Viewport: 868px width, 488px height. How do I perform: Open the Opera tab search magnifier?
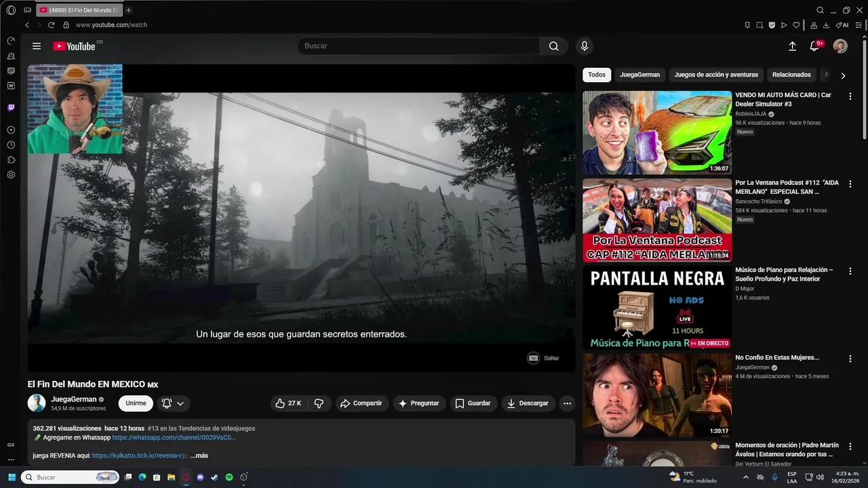tap(820, 10)
